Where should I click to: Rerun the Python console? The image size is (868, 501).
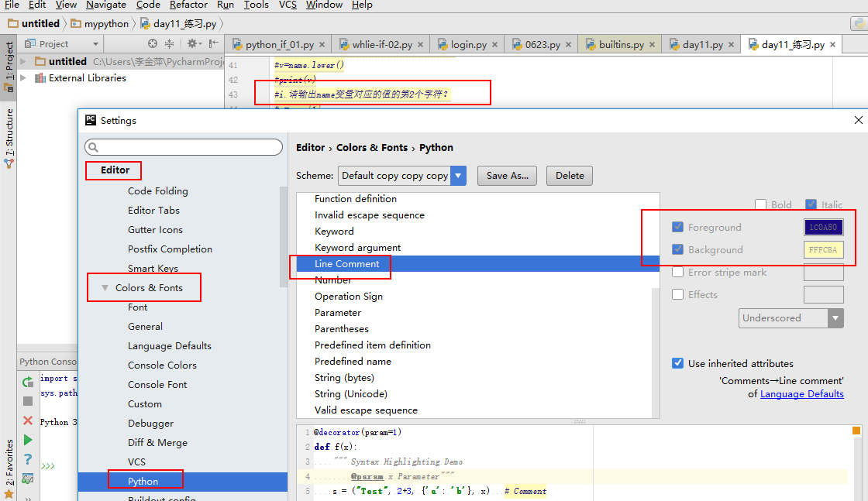click(28, 382)
